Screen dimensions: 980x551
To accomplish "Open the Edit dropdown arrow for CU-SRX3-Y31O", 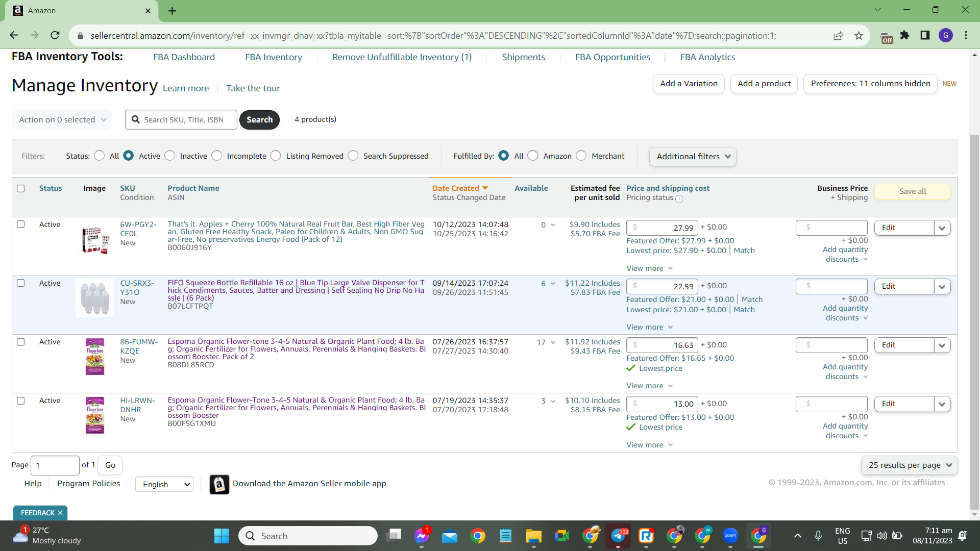I will point(942,287).
